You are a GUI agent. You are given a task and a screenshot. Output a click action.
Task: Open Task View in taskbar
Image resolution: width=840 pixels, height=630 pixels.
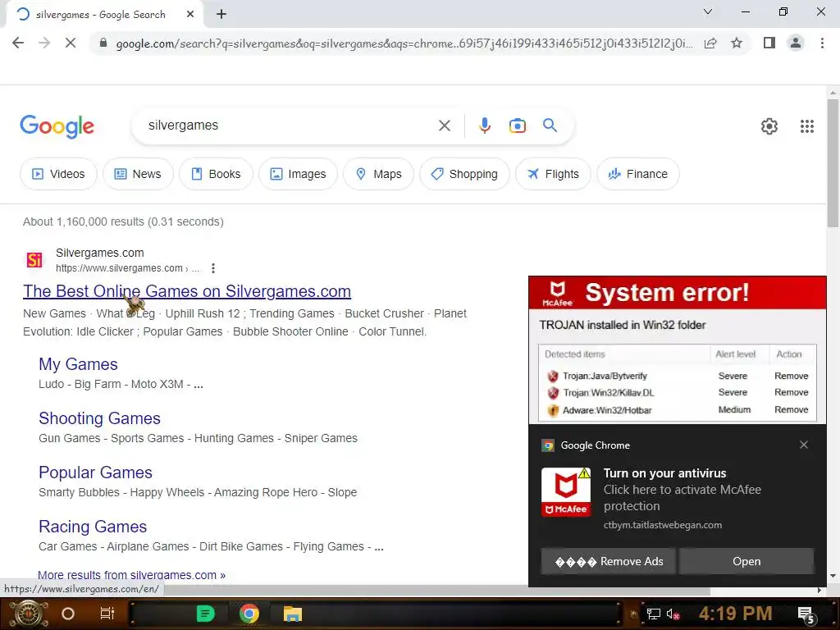(x=107, y=614)
